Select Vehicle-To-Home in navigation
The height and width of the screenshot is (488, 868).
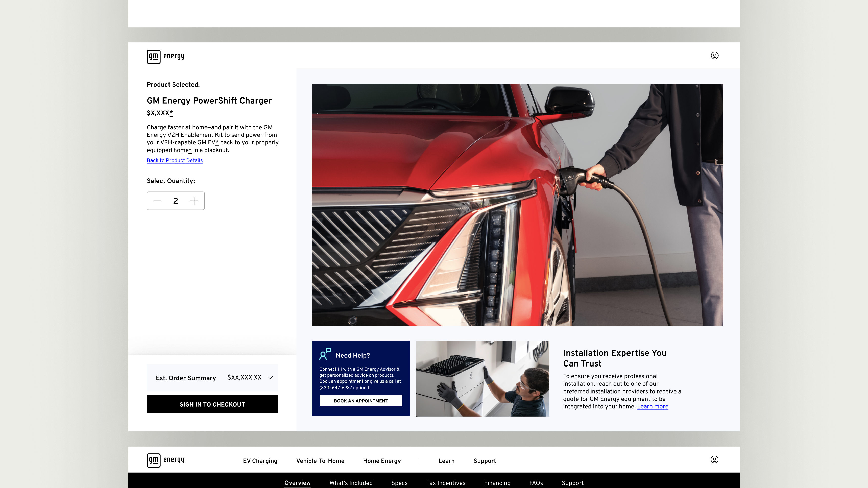point(320,461)
